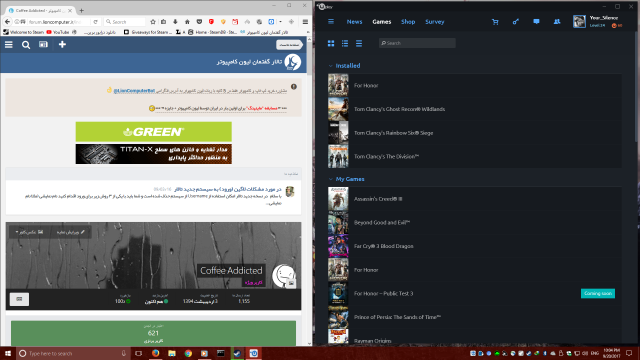Image resolution: width=640 pixels, height=360 pixels.
Task: Switch Uplay library to grid view
Action: click(x=331, y=43)
